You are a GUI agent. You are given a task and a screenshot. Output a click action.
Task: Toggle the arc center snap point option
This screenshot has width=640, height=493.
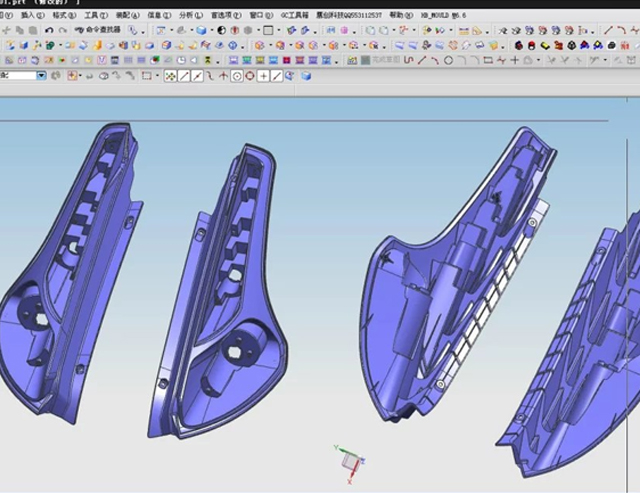point(236,76)
